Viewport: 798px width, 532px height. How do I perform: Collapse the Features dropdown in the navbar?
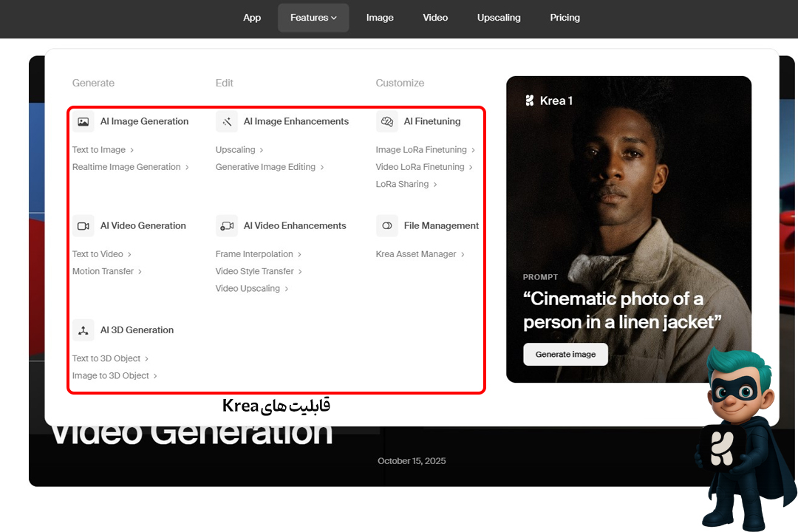coord(313,17)
